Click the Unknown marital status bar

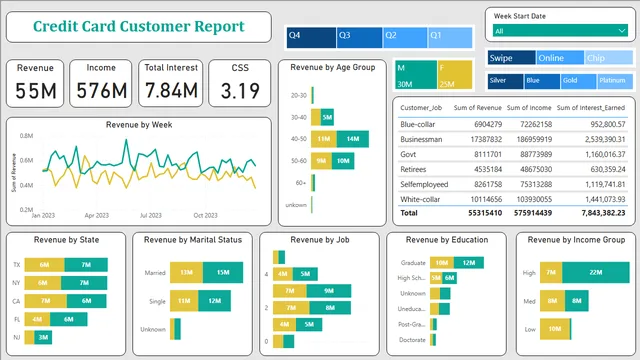pyautogui.click(x=176, y=329)
